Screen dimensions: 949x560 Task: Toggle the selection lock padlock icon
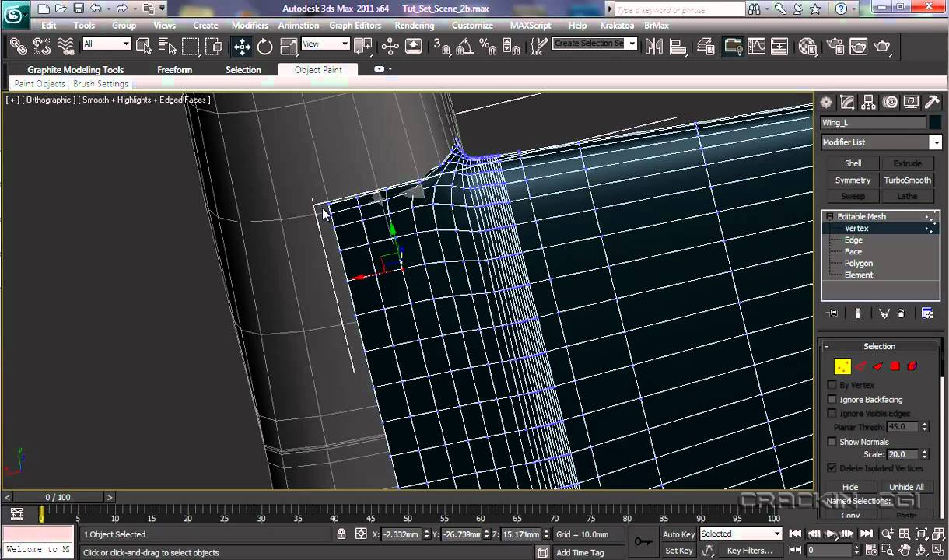341,534
